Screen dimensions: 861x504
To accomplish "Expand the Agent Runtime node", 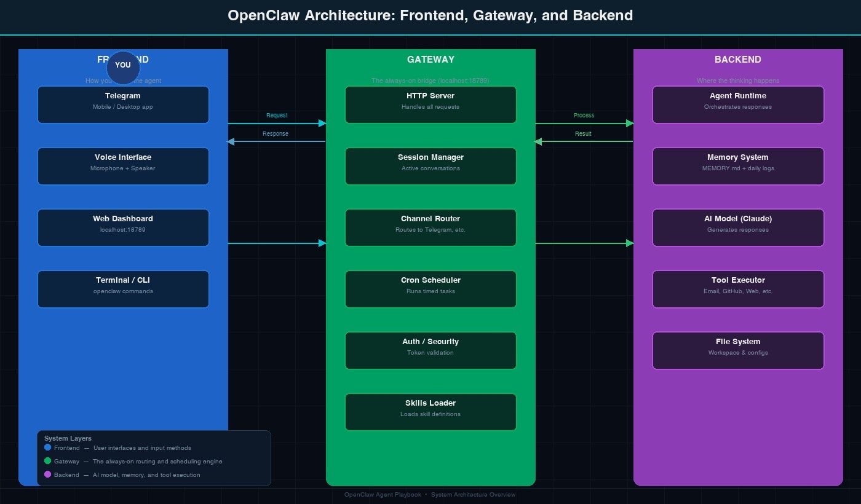I will (x=737, y=104).
